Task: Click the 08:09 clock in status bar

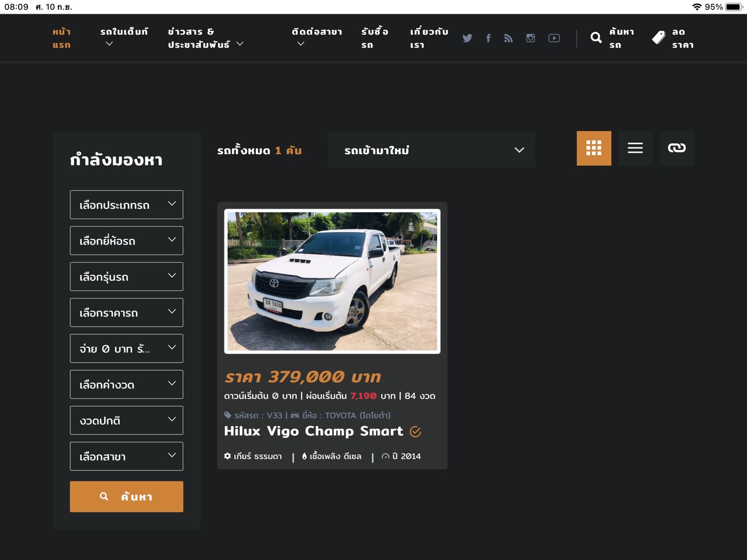Action: [x=17, y=7]
